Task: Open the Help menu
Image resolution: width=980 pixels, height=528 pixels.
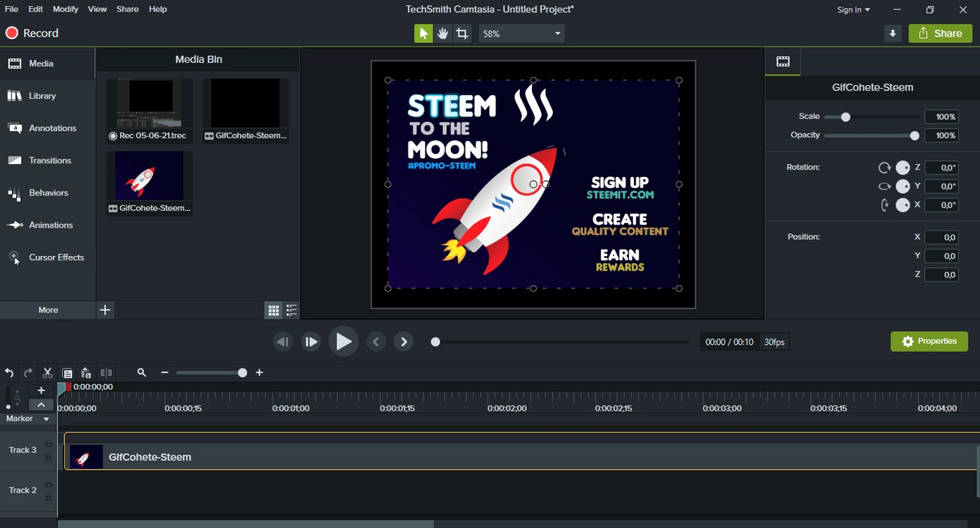Action: [158, 9]
